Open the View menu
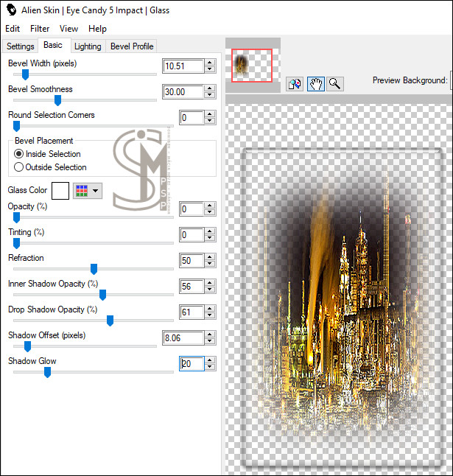Image resolution: width=453 pixels, height=476 pixels. pos(69,29)
